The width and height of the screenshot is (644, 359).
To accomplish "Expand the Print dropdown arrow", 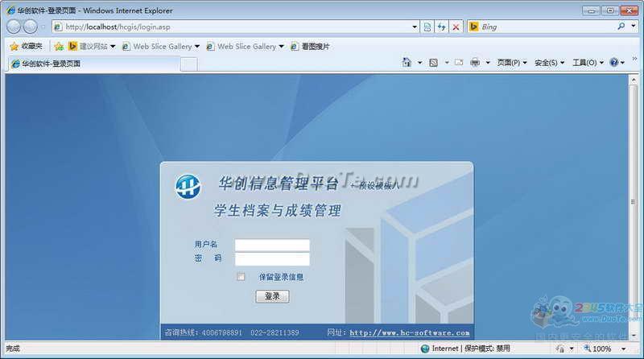I will pyautogui.click(x=488, y=63).
